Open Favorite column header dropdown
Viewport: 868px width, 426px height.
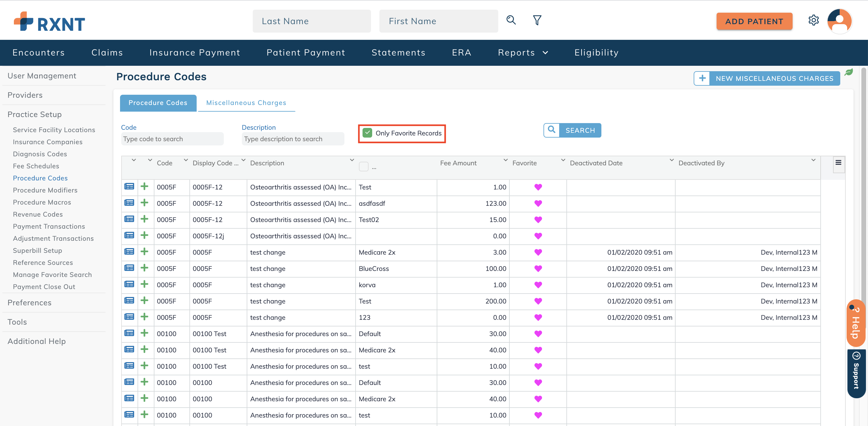coord(563,160)
